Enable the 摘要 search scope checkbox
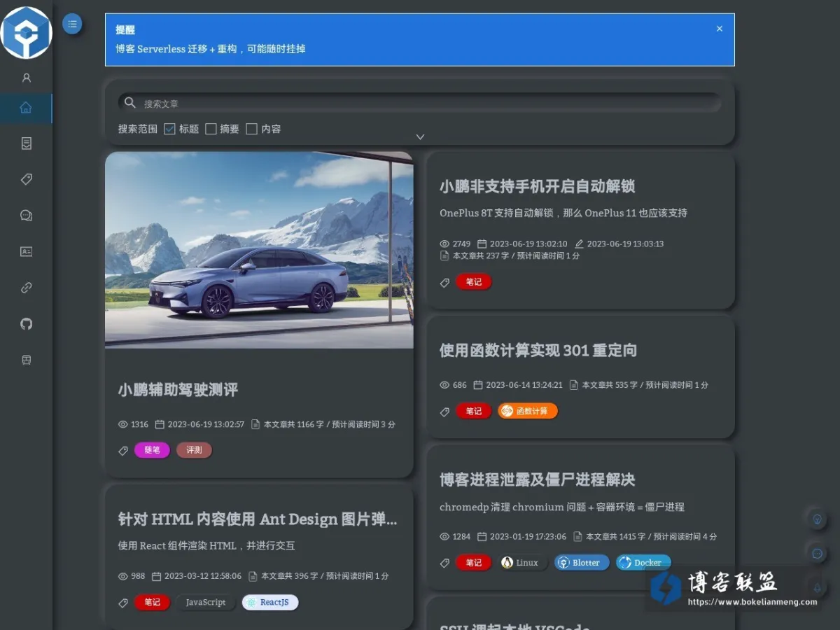Screen dimensions: 840x630 211,129
